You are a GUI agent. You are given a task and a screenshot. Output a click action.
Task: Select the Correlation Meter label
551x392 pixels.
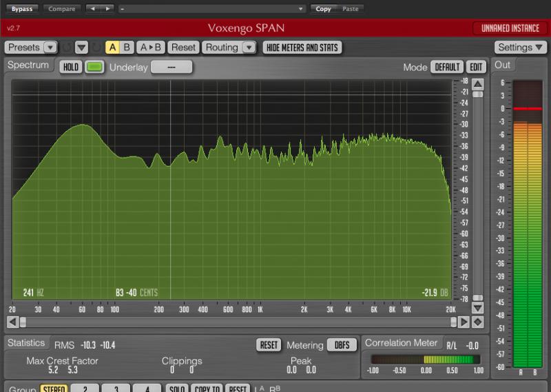click(x=401, y=343)
